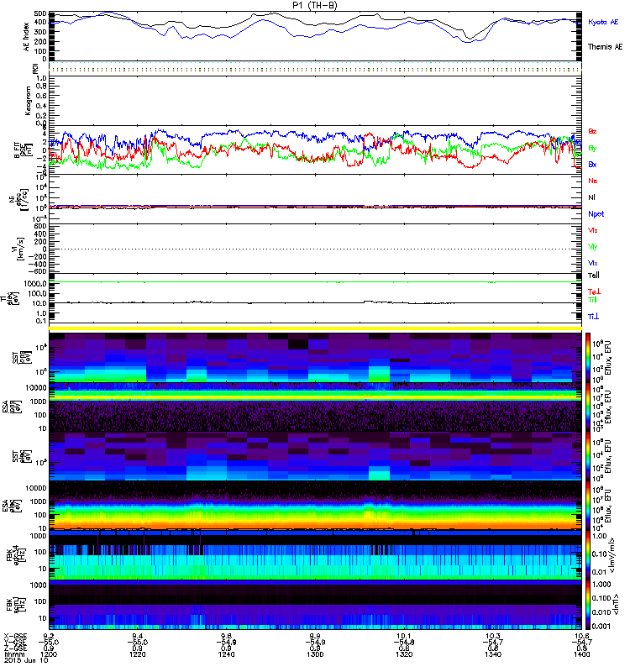Viewport: 630px width, 672px height.
Task: Click the black 'Tell' temperature legend label
Action: (593, 276)
